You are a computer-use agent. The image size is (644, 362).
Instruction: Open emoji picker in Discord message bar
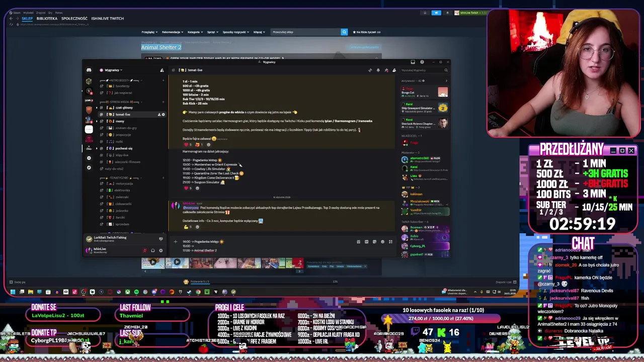[x=382, y=242]
